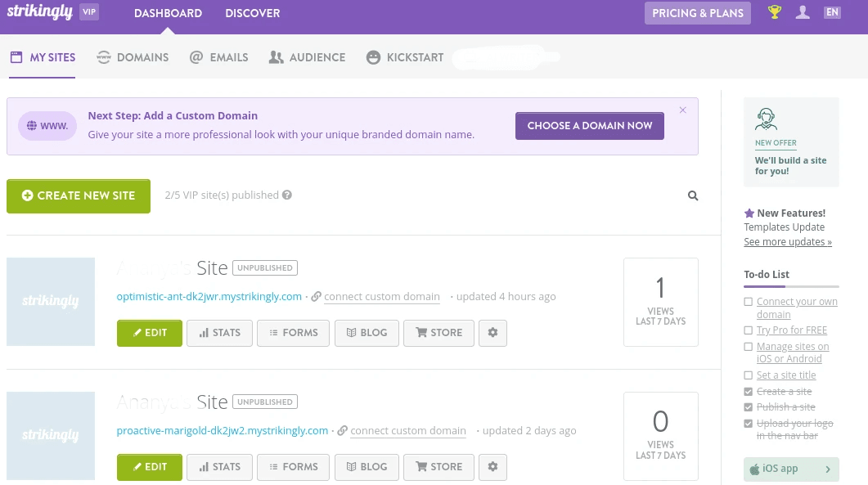The image size is (868, 485).
Task: Open the Audience tab
Action: click(x=307, y=57)
